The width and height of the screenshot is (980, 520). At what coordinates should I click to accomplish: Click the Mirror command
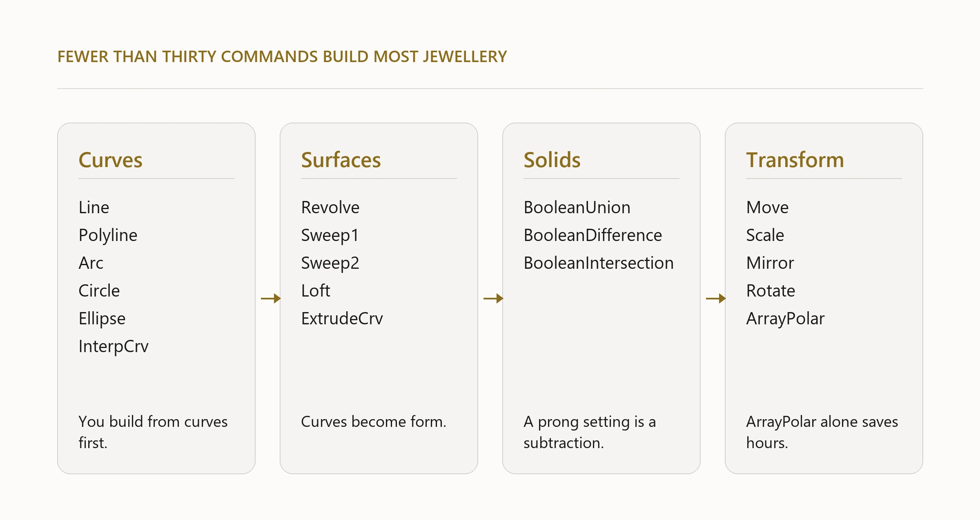click(770, 263)
